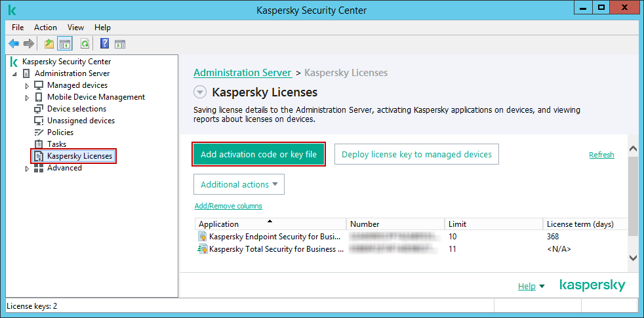644x318 pixels.
Task: Click the vertical scrollbar down arrow
Action: (633, 258)
